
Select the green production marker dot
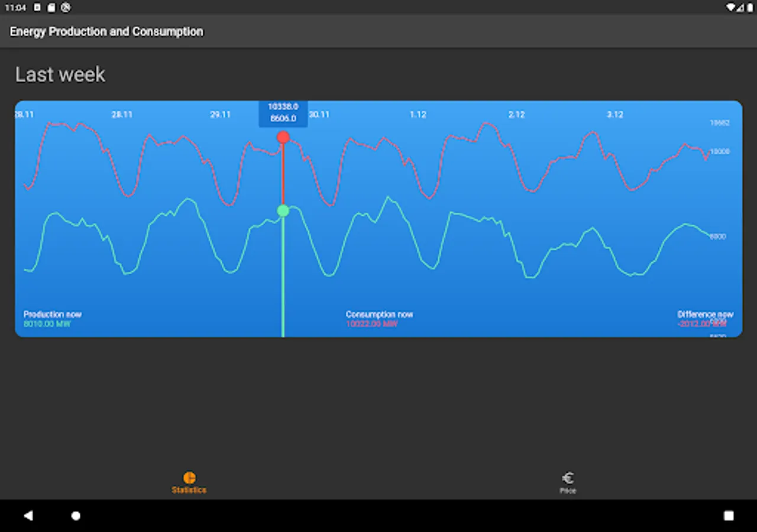283,210
